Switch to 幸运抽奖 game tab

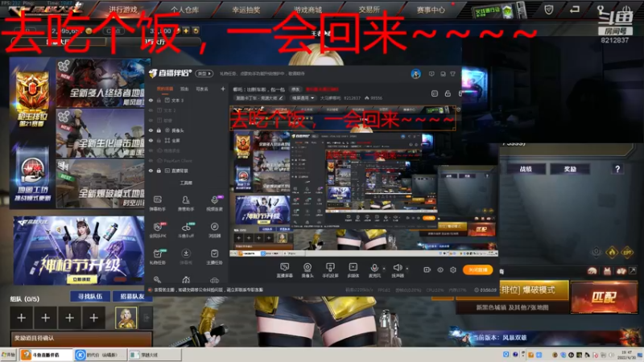click(x=246, y=10)
